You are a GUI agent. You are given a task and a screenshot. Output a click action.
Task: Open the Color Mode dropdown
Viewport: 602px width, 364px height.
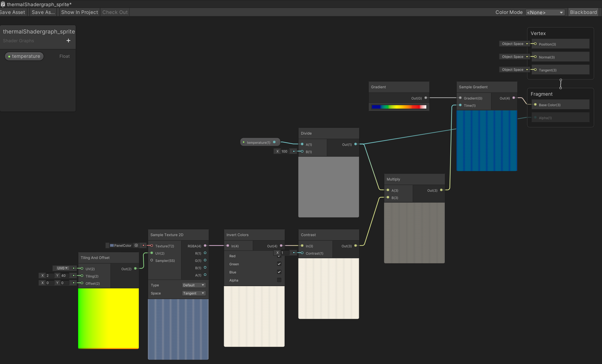545,12
